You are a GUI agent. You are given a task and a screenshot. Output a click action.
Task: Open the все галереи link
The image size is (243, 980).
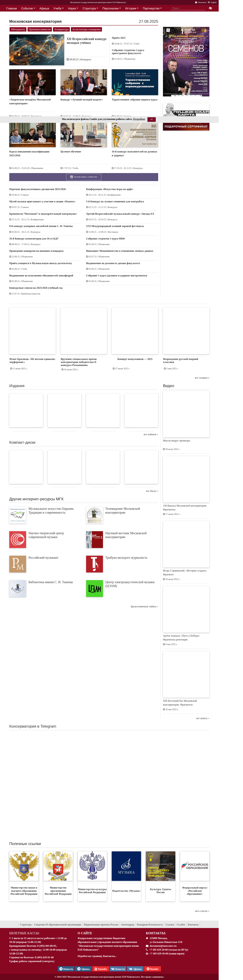pyautogui.click(x=202, y=378)
